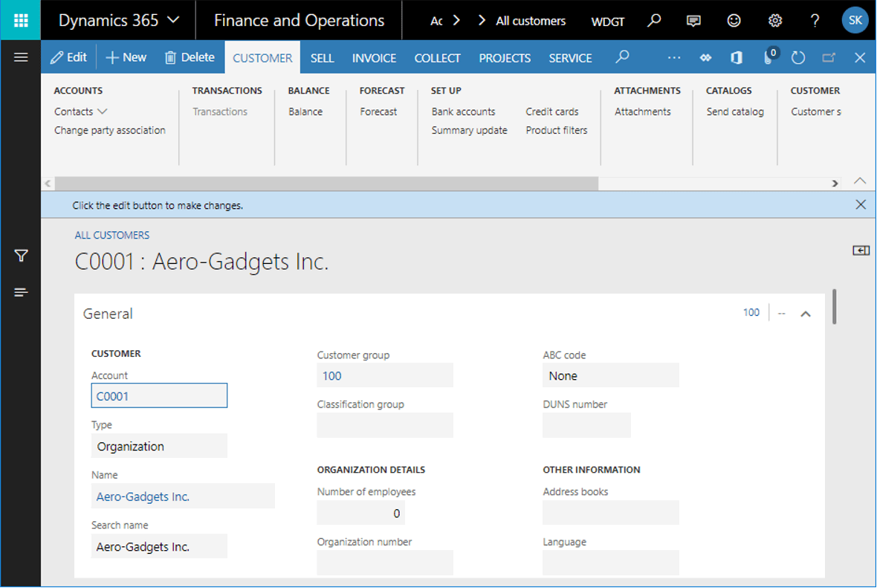877x588 pixels.
Task: Click the Open in Office icon
Action: tap(737, 58)
